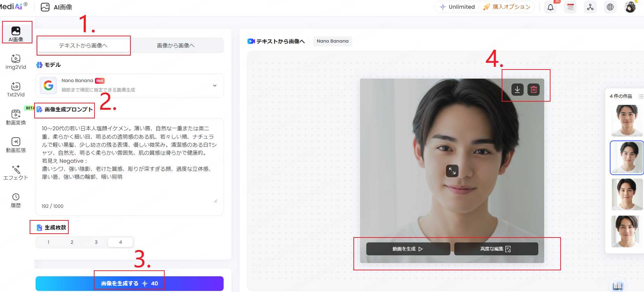Click the notification bell icon
Image resolution: width=644 pixels, height=292 pixels.
point(551,7)
